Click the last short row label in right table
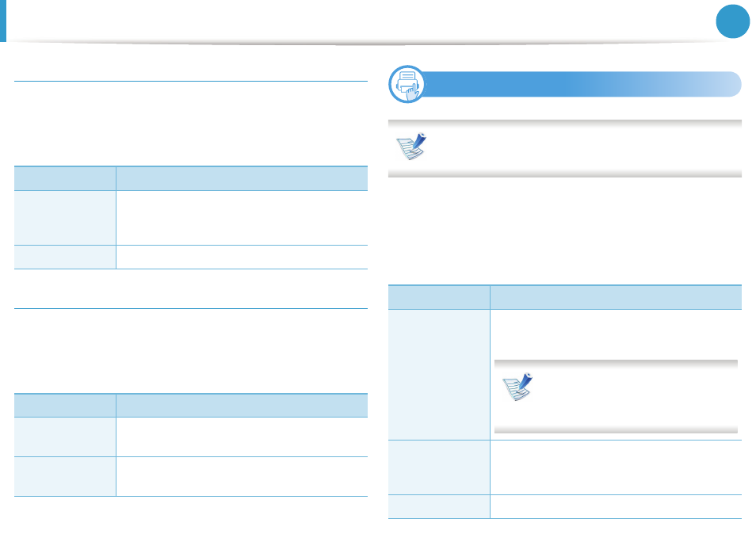 439,506
